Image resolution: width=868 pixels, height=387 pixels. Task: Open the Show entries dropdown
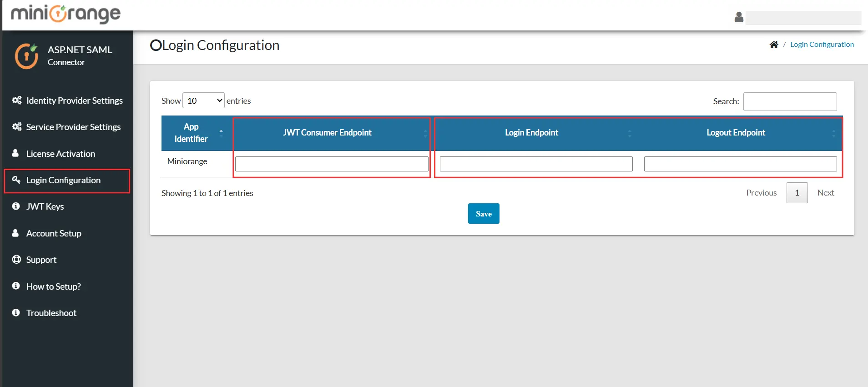pos(203,101)
